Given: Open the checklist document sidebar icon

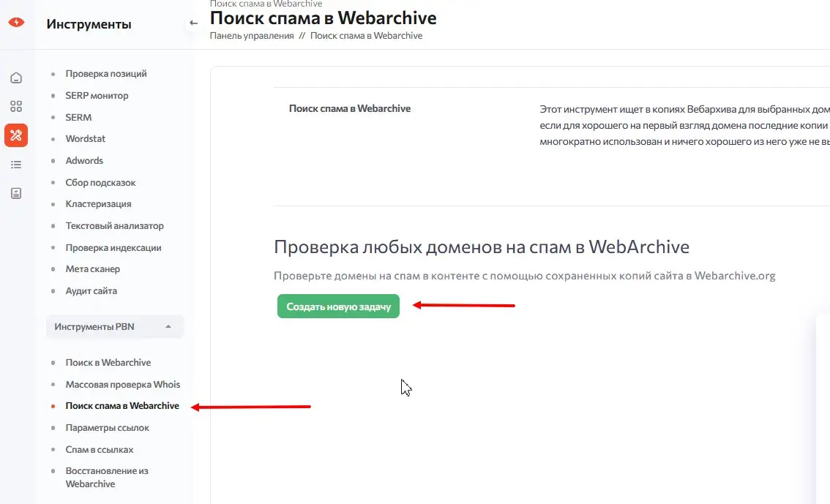Looking at the screenshot, I should 16,193.
